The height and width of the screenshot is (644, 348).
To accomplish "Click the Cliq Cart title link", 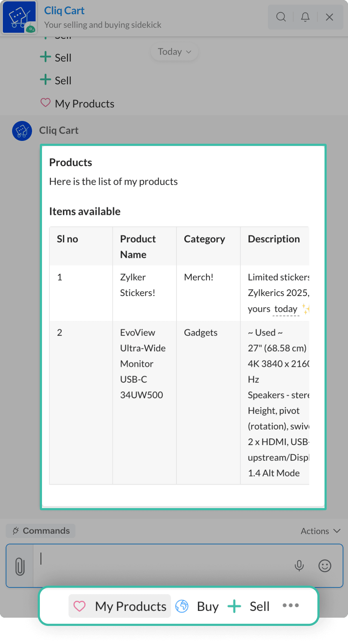I will 64,11.
